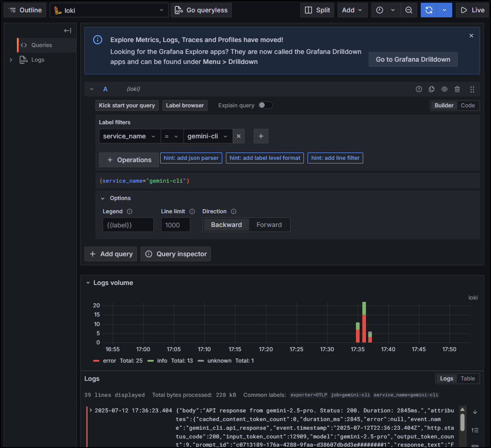491x448 pixels.
Task: Split the Explore pane
Action: point(317,10)
